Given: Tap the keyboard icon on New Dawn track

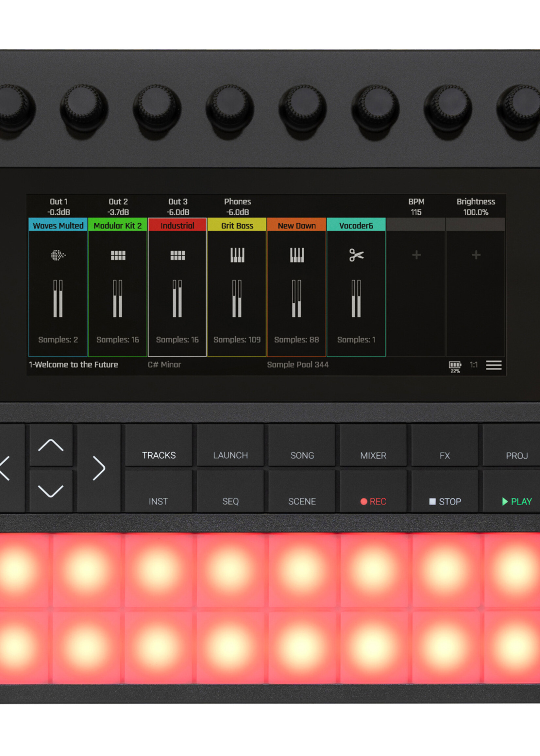Looking at the screenshot, I should pos(297,255).
